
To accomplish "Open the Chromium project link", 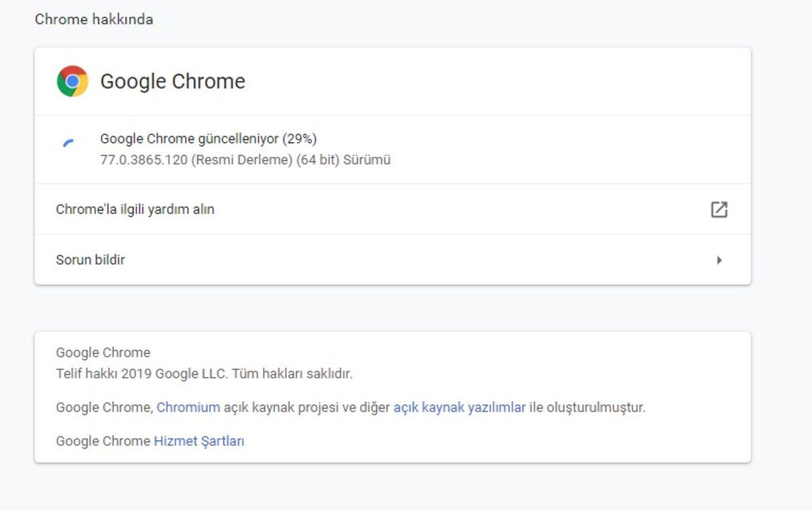I will 187,407.
